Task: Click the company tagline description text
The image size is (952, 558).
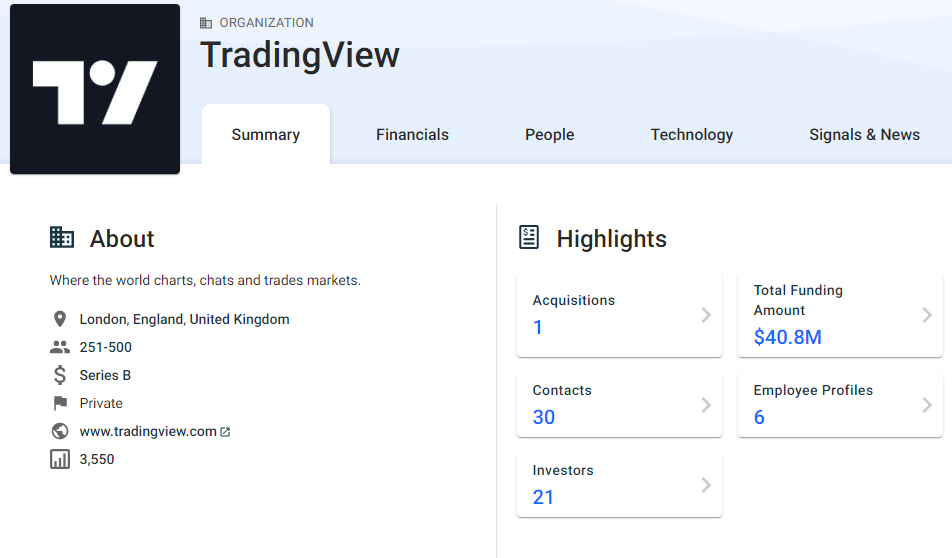Action: (205, 281)
